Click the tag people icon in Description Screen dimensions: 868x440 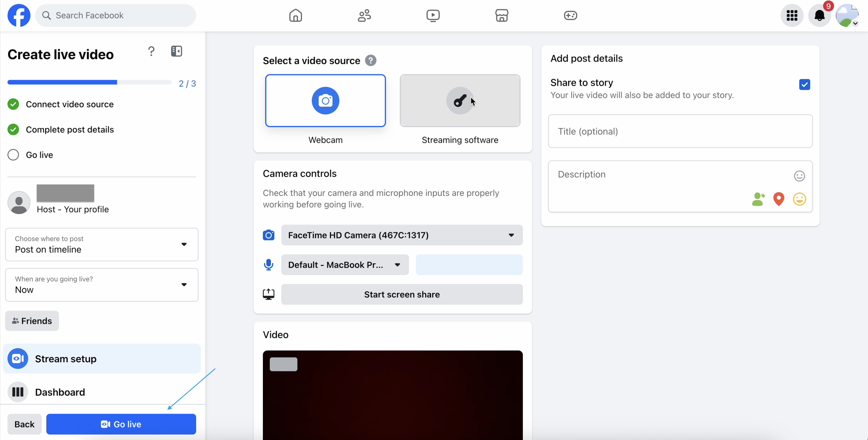(758, 199)
